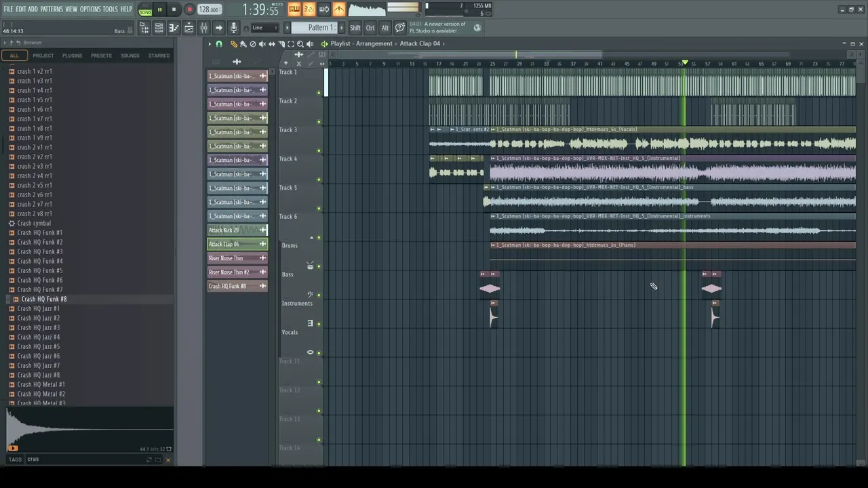868x488 pixels.
Task: Open the FILE menu
Action: (8, 9)
